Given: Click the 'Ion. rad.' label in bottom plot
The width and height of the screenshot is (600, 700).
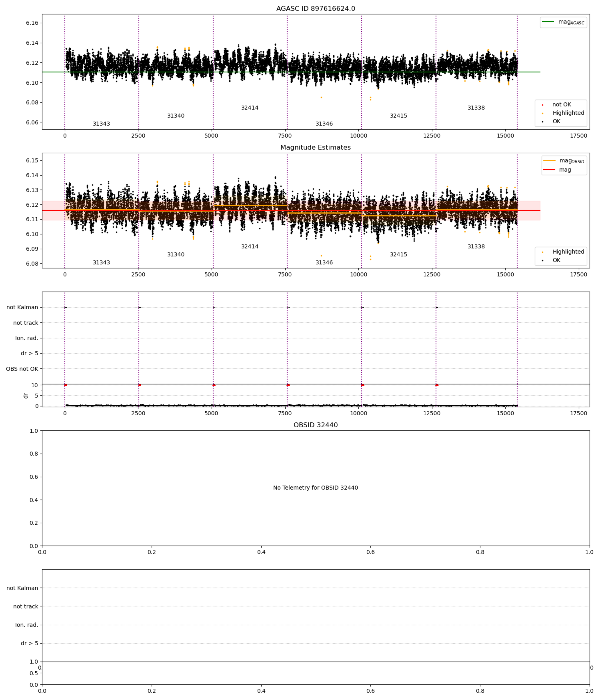Looking at the screenshot, I should click(x=27, y=625).
